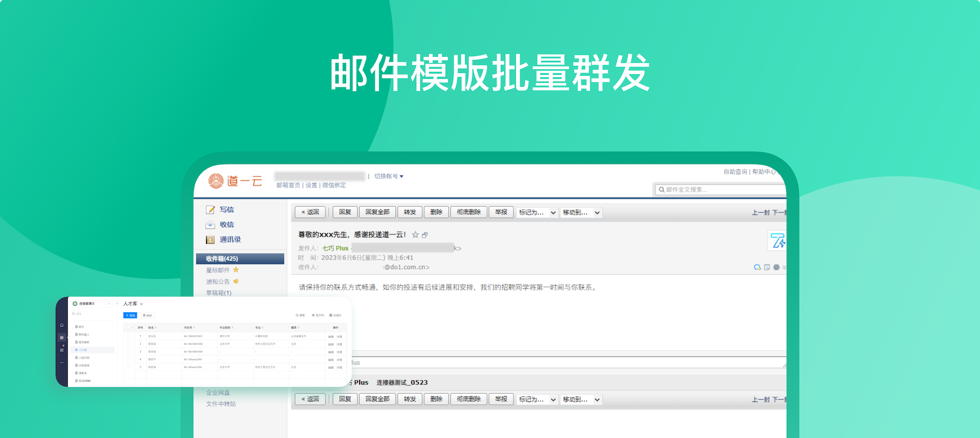980x438 pixels.
Task: Click the calendar-like icon with red dot
Action: (62, 350)
